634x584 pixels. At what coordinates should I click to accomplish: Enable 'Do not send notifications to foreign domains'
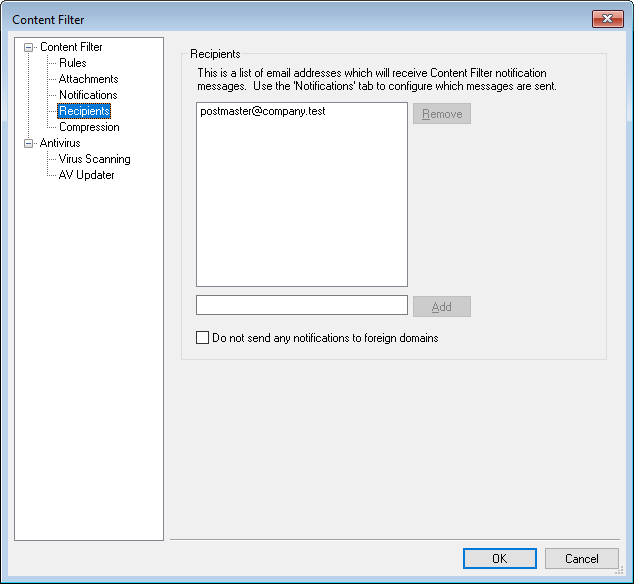click(203, 338)
